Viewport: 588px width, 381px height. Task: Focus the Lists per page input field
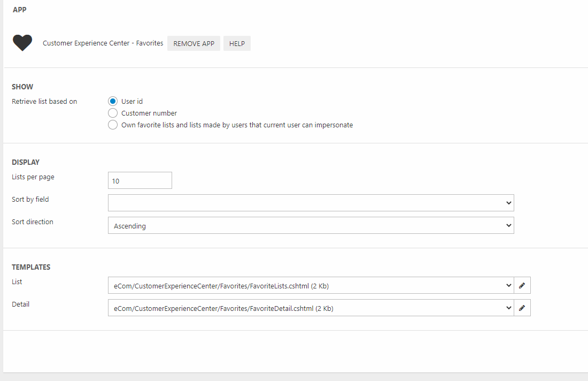[x=140, y=181]
